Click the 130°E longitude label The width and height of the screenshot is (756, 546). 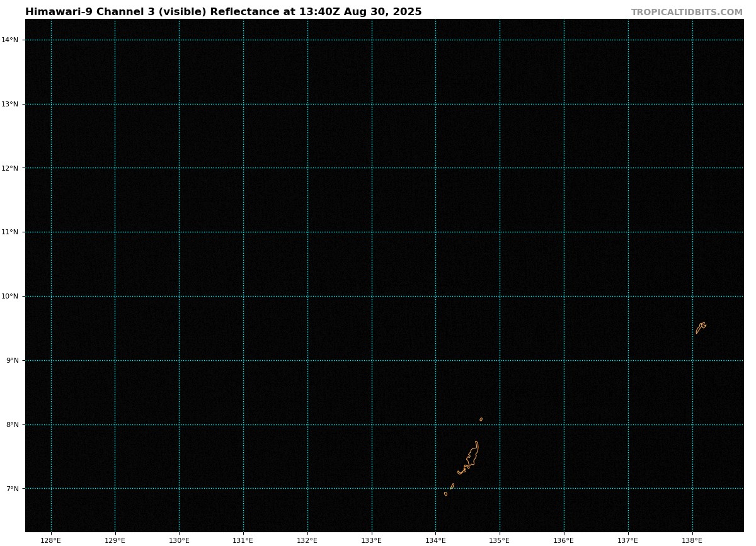click(179, 540)
